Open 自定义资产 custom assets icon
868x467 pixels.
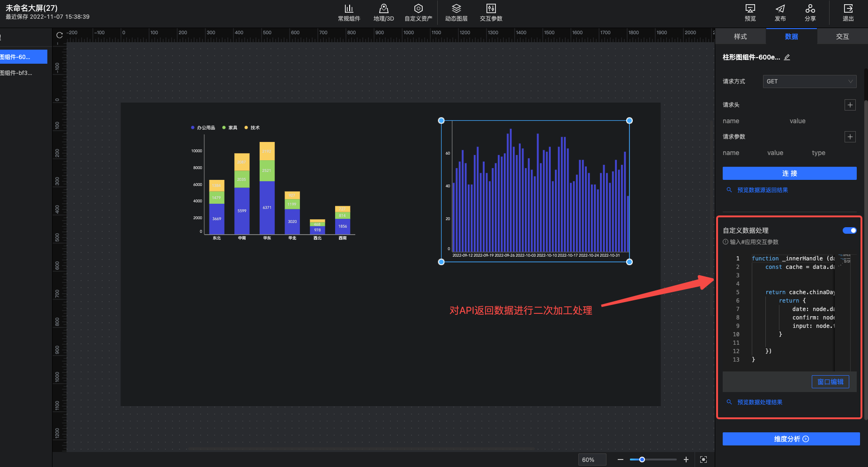(x=418, y=9)
